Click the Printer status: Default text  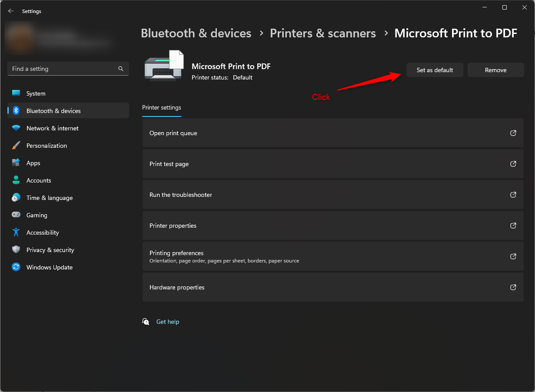click(222, 77)
